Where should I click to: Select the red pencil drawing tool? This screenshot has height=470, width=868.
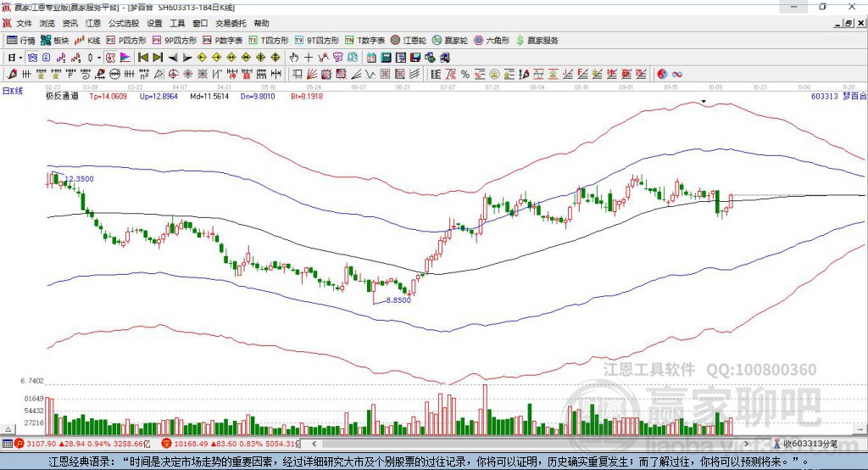click(12, 74)
